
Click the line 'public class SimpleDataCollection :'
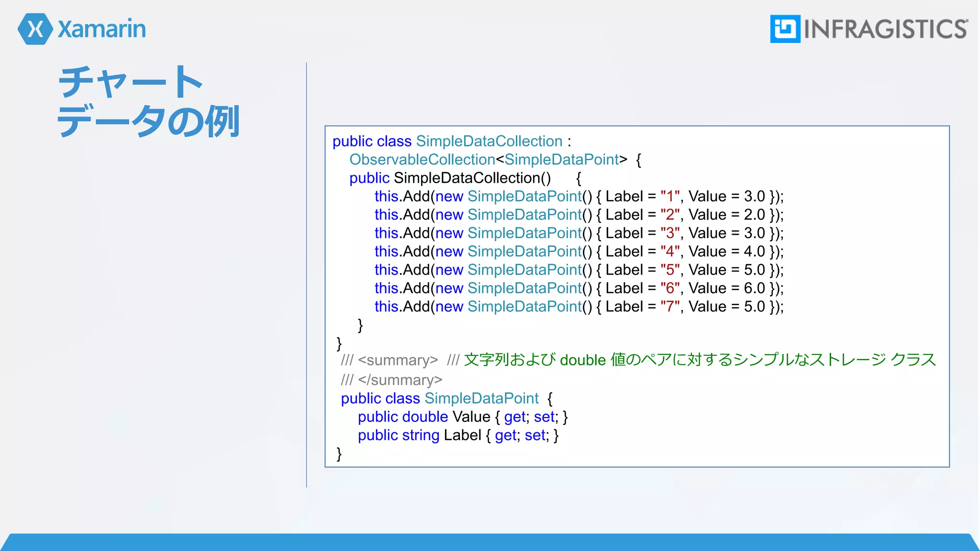[452, 141]
